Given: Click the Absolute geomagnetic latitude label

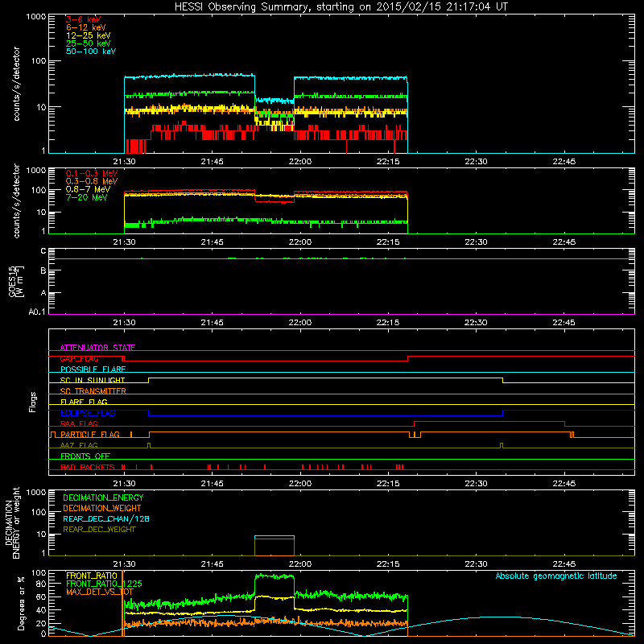Looking at the screenshot, I should pyautogui.click(x=556, y=576).
